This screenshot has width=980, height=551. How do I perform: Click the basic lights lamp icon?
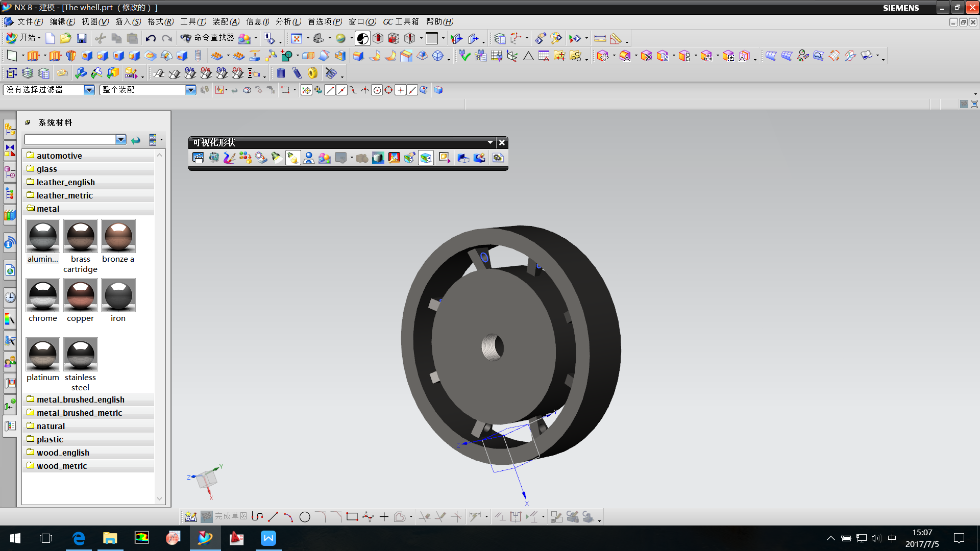(277, 158)
